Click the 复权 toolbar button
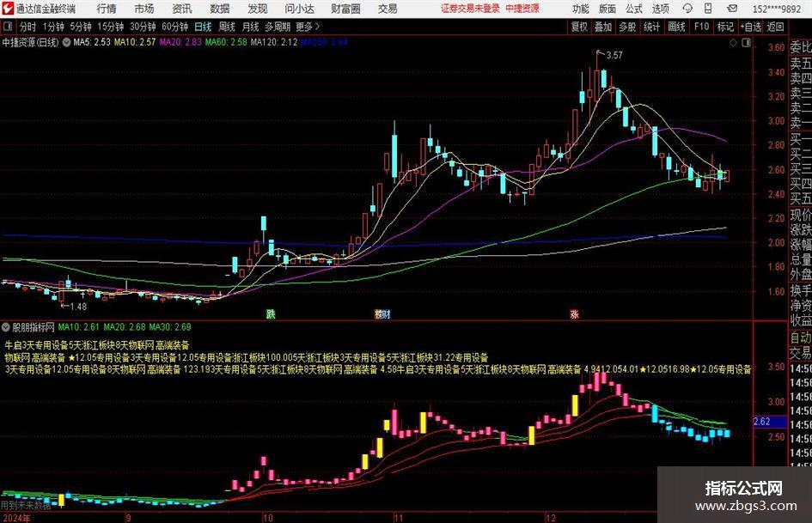Viewport: 812px width, 523px height. pos(579,27)
